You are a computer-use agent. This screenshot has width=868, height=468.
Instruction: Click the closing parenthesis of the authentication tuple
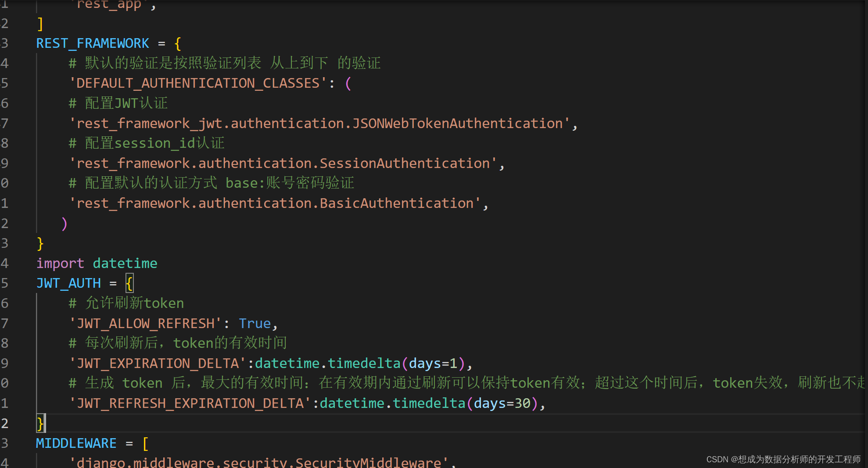[x=65, y=224]
